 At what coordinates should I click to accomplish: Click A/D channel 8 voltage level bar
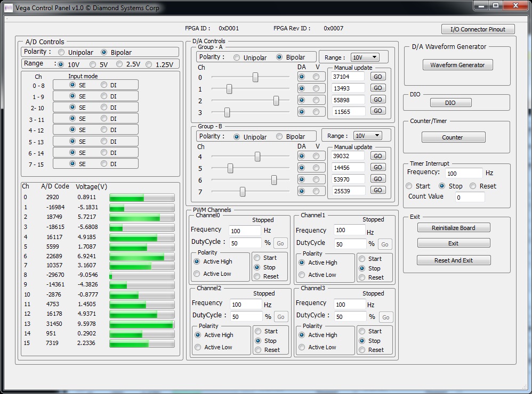coord(142,275)
